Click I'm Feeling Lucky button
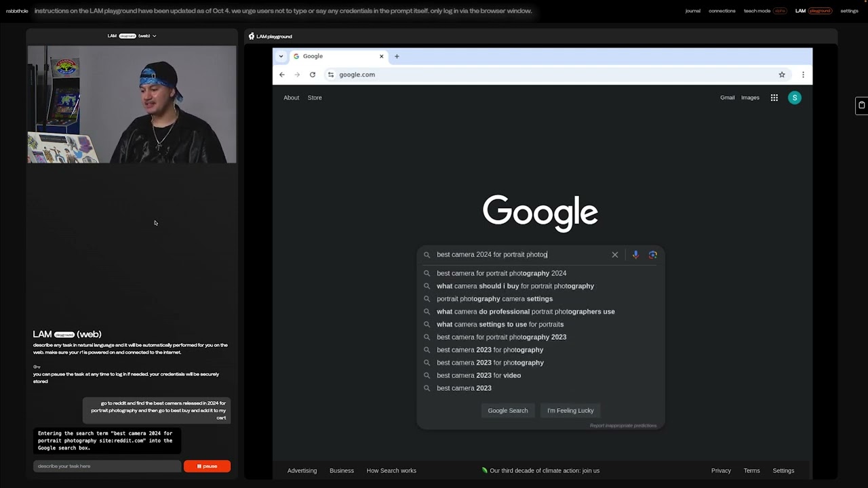 pyautogui.click(x=570, y=411)
